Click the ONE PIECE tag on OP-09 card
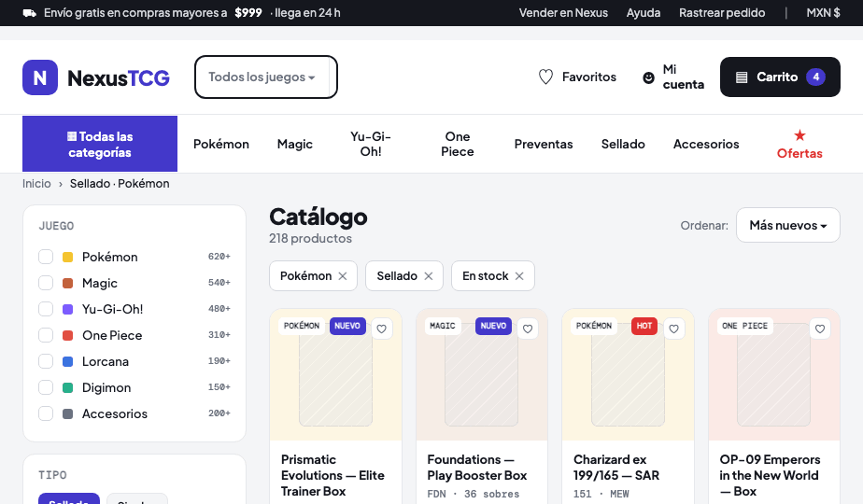The height and width of the screenshot is (504, 863). (x=744, y=326)
